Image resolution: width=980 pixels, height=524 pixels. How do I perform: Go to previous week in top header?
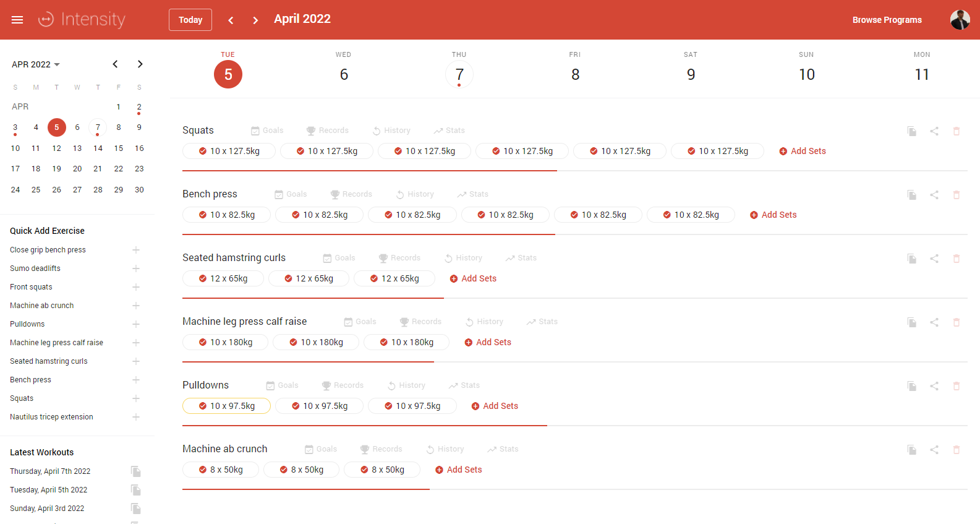click(231, 20)
